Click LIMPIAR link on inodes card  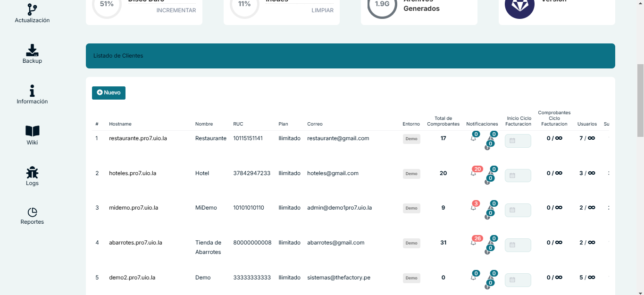tap(322, 10)
